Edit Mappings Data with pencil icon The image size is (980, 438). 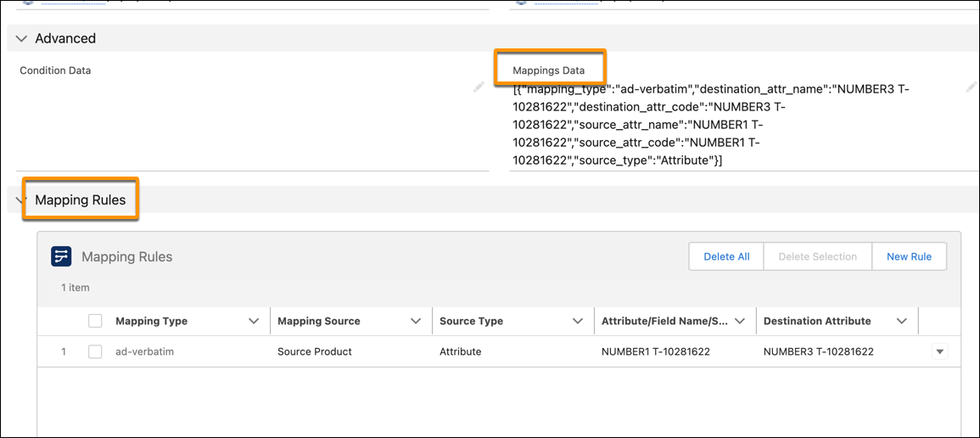click(971, 87)
